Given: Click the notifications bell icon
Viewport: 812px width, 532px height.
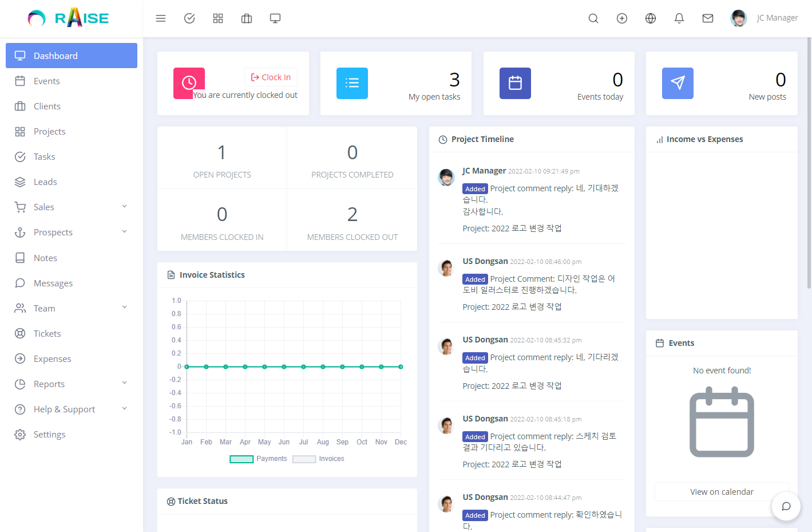Looking at the screenshot, I should pyautogui.click(x=679, y=18).
